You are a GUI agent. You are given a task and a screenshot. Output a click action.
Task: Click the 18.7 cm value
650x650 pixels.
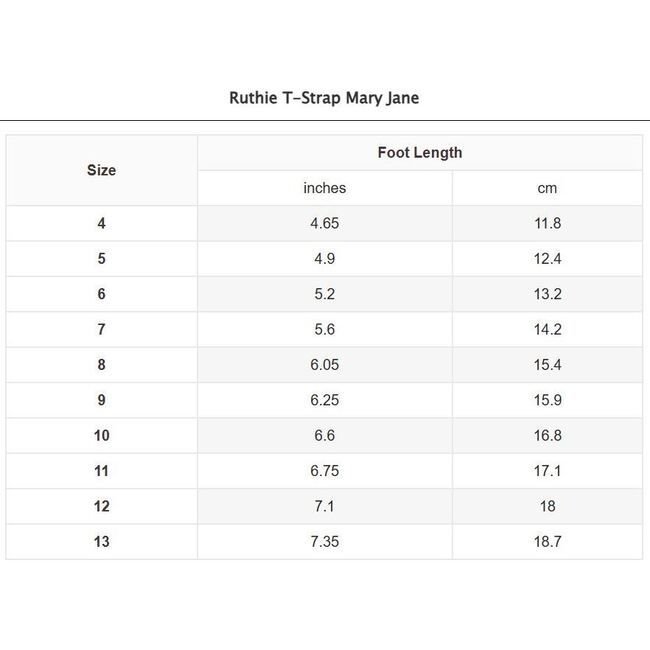547,541
